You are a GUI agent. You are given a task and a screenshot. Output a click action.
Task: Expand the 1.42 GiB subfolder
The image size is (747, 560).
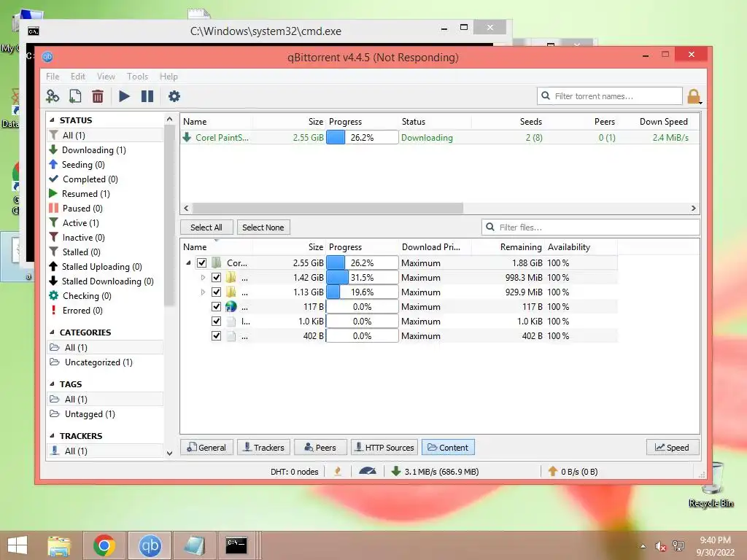[x=203, y=278]
